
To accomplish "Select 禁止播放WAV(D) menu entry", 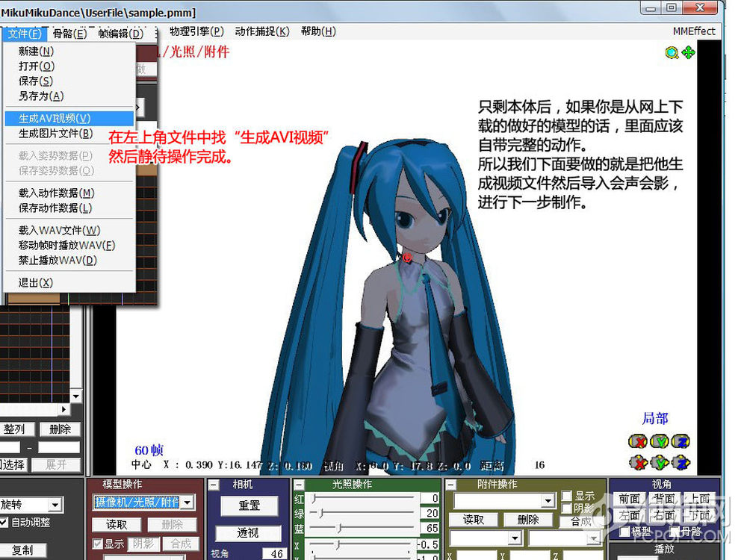I will (x=69, y=261).
